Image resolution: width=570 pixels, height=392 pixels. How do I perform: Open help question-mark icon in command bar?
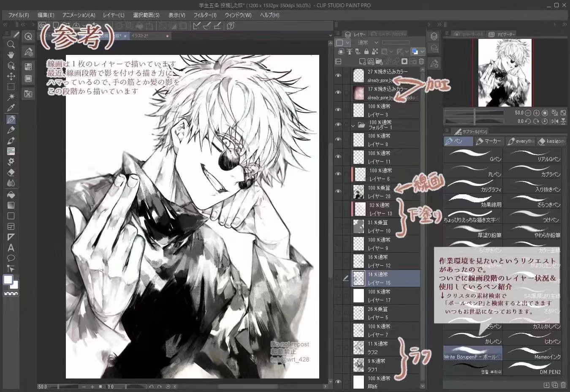click(231, 26)
